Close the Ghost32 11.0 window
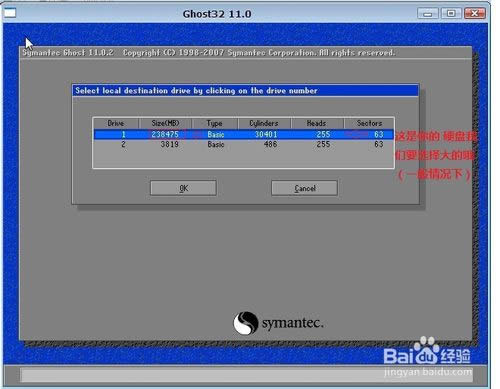The width and height of the screenshot is (500, 389). click(475, 14)
